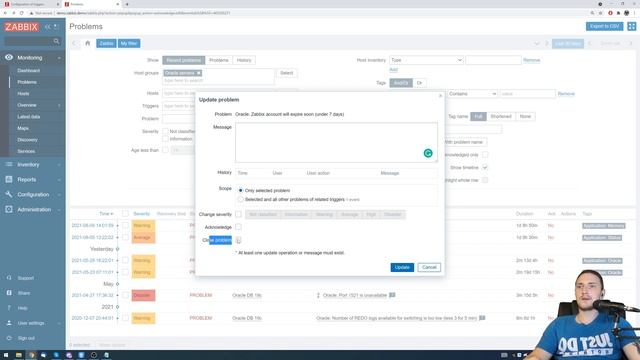Screen dimensions: 640x360
Task: Click the home filter icon
Action: point(87,43)
